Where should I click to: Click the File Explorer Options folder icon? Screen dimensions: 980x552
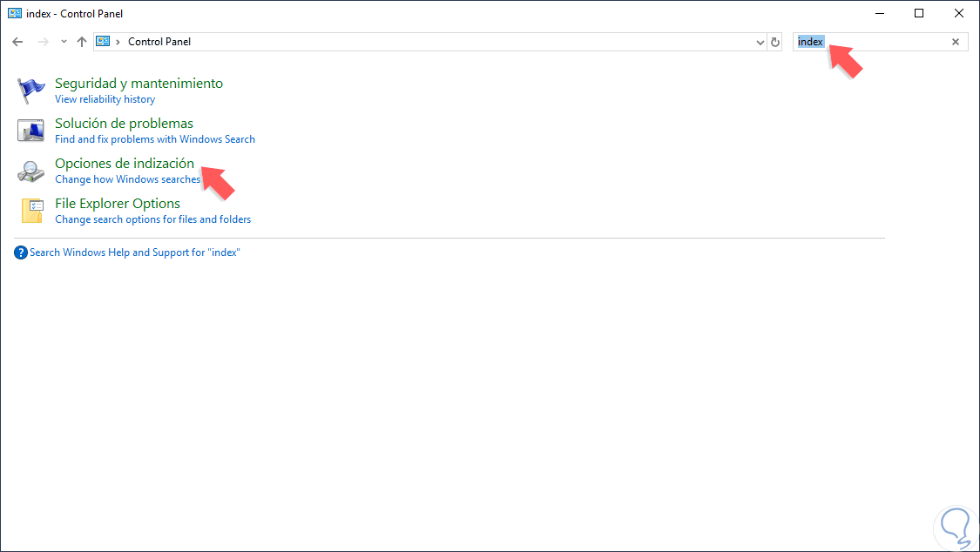tap(31, 211)
